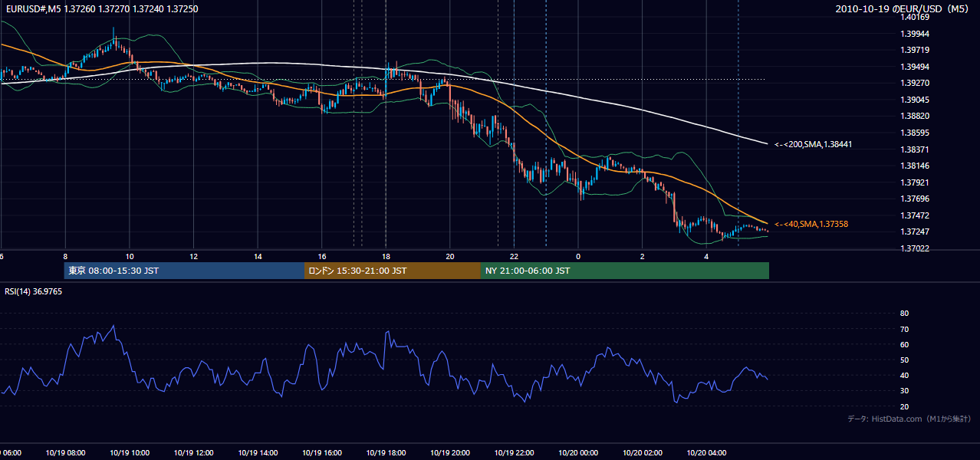The width and height of the screenshot is (980, 460).
Task: Click the time axis label 10/19 08:00
Action: (65, 453)
